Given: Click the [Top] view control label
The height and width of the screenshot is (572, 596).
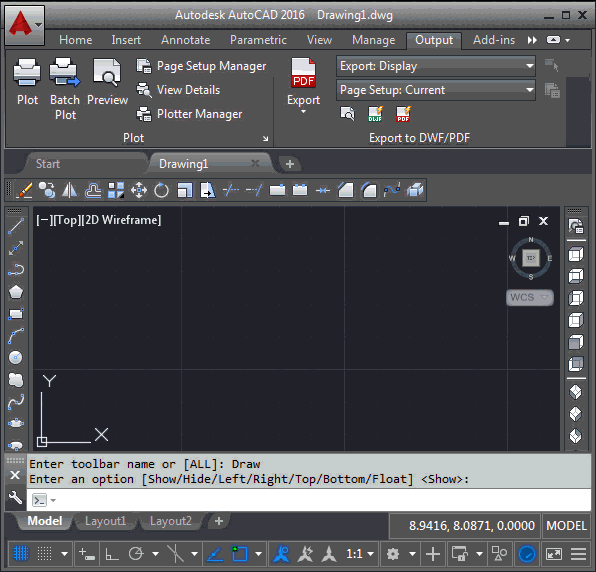Looking at the screenshot, I should (x=68, y=220).
